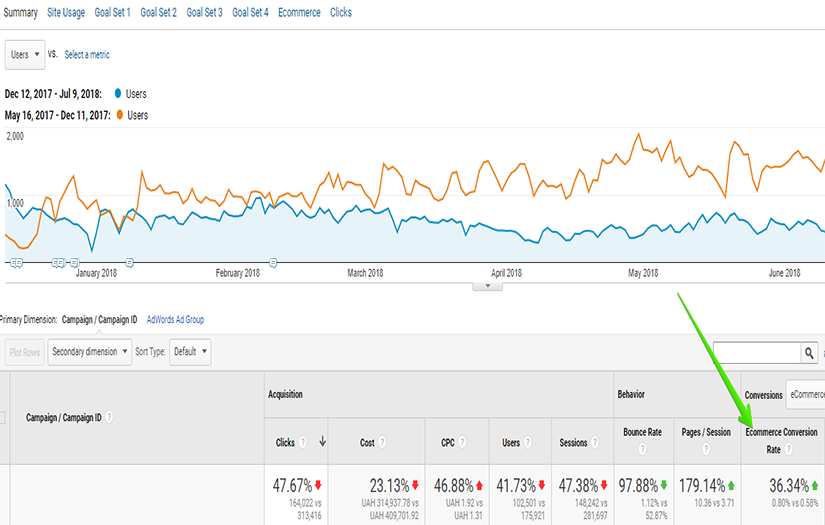Switch to the Ecommerce tab

(x=299, y=12)
